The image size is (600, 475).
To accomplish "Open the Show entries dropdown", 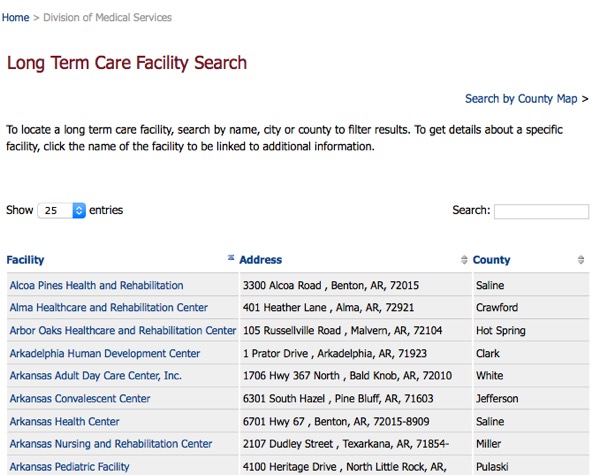I will tap(62, 211).
